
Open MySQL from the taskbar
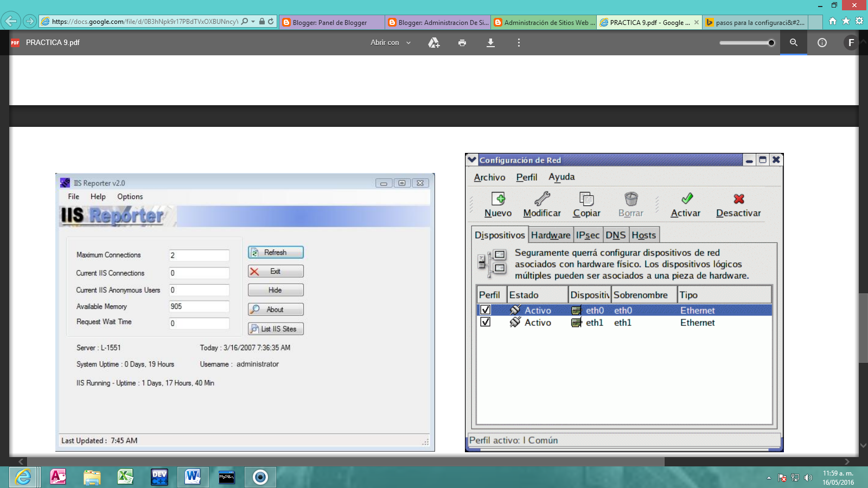(x=227, y=477)
